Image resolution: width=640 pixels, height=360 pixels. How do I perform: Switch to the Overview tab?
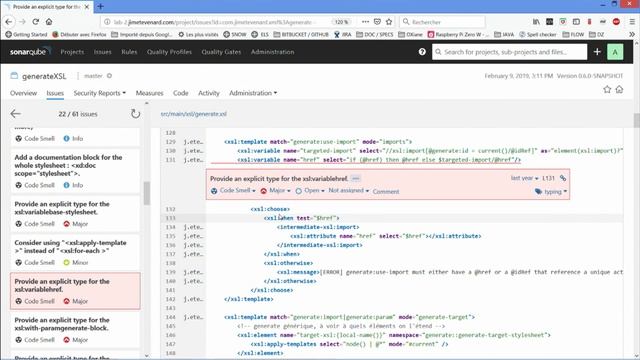pos(23,93)
